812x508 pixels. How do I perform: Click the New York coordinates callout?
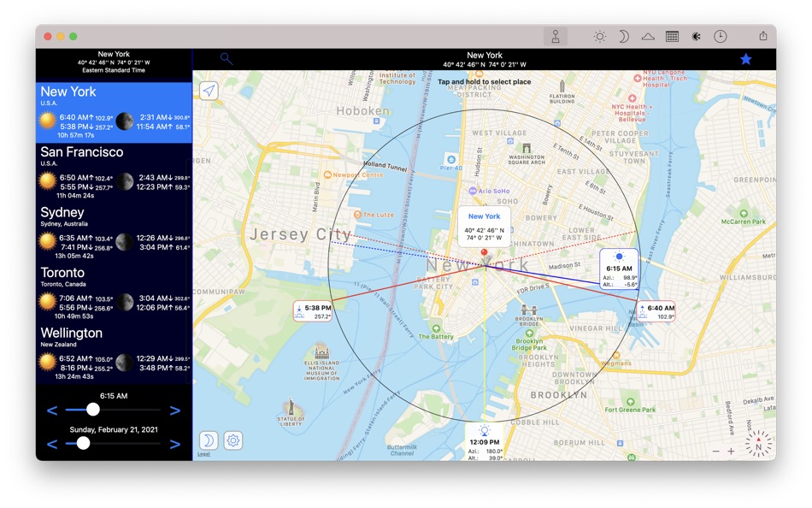484,227
